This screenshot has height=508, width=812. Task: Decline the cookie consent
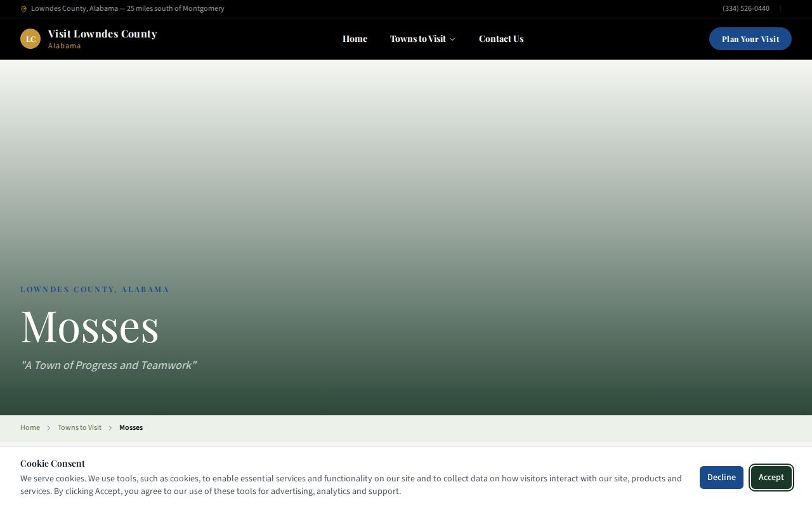tap(721, 478)
